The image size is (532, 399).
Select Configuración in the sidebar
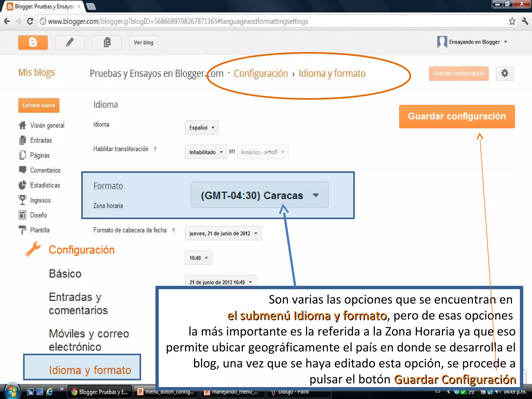click(82, 250)
